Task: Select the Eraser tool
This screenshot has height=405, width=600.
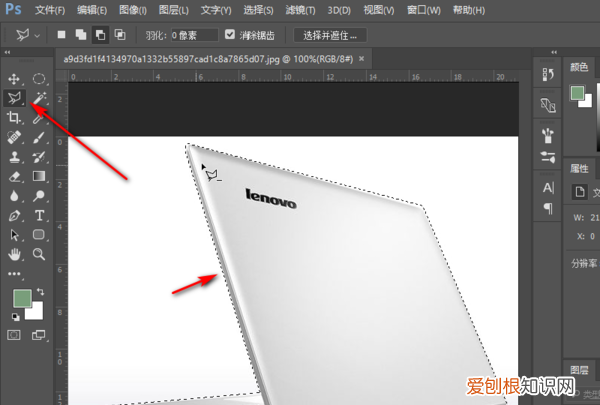Action: (14, 176)
